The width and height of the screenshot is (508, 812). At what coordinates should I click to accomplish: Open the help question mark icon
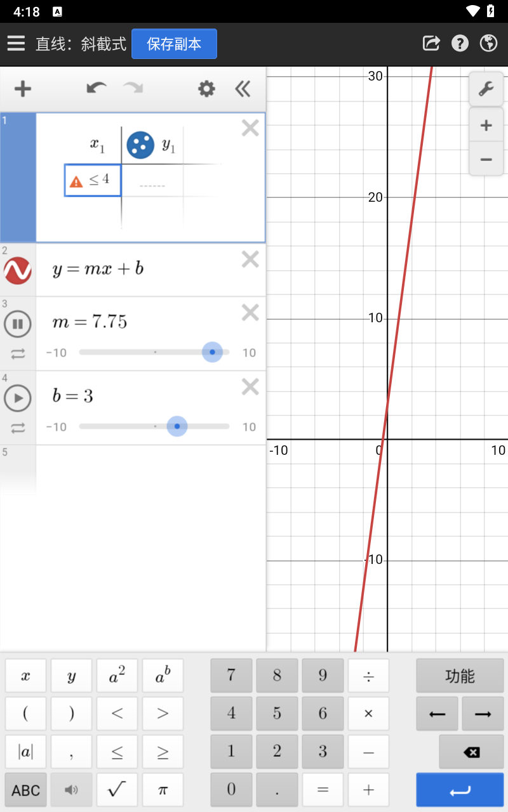pyautogui.click(x=460, y=43)
